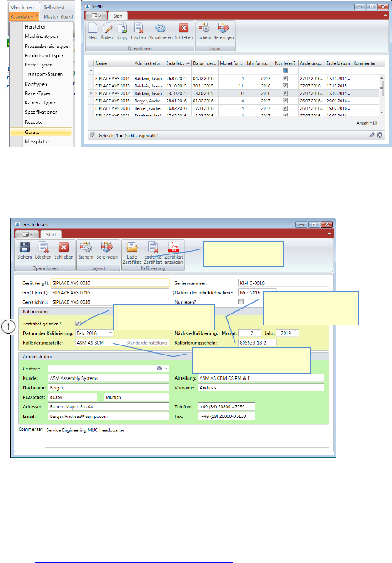Click Lade Zertifikat folder icon
Screen dimensions: 392x563
tap(132, 248)
